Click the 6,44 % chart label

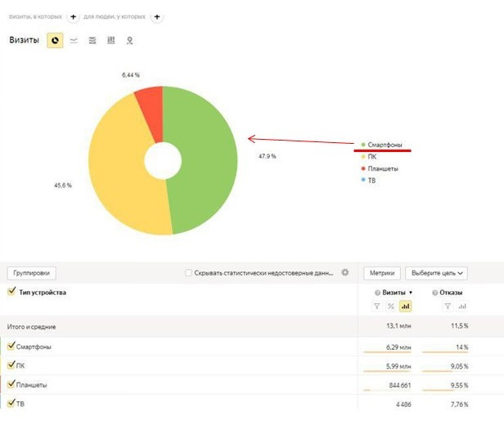(x=131, y=75)
